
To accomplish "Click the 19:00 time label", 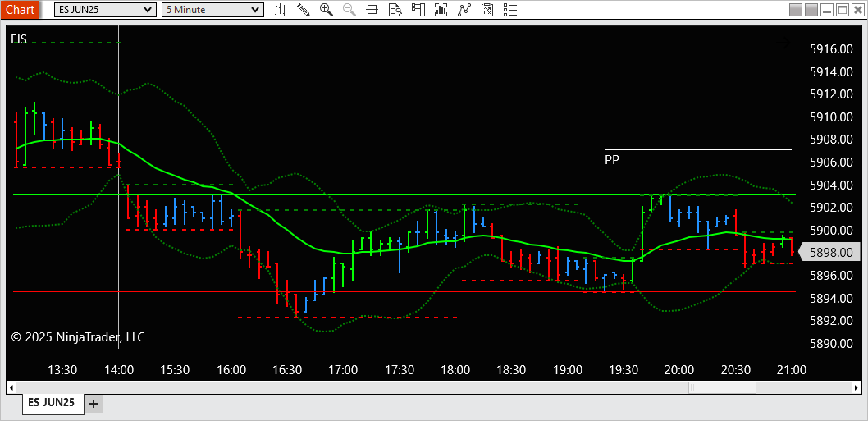I will (568, 369).
